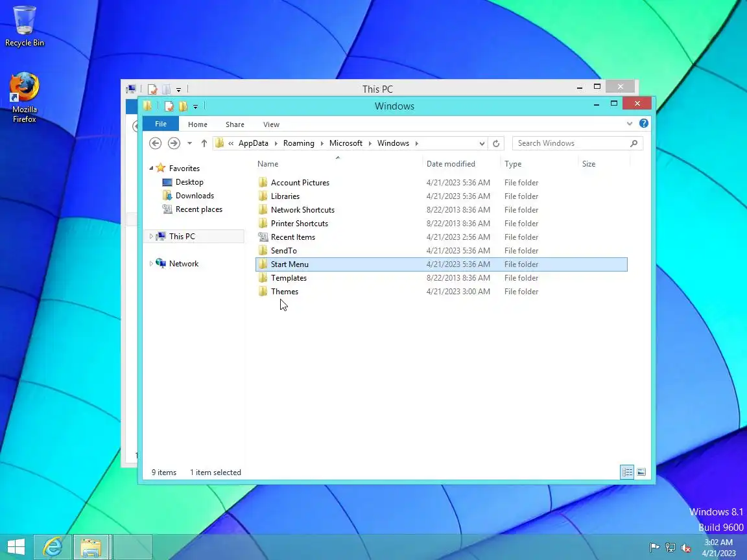Select the Themes folder icon
The height and width of the screenshot is (560, 747).
pyautogui.click(x=263, y=292)
